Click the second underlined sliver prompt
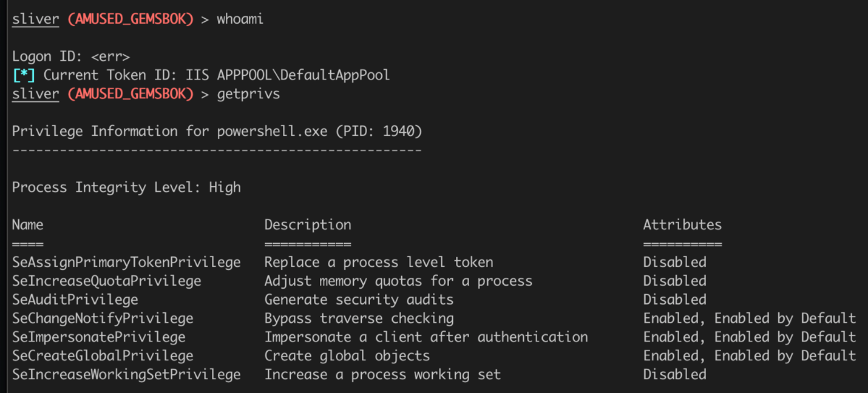Image resolution: width=868 pixels, height=393 pixels. click(x=36, y=94)
